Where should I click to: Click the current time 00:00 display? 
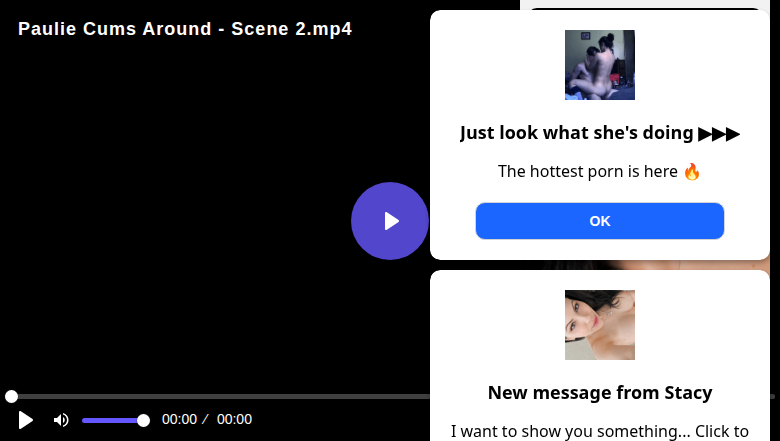point(179,420)
